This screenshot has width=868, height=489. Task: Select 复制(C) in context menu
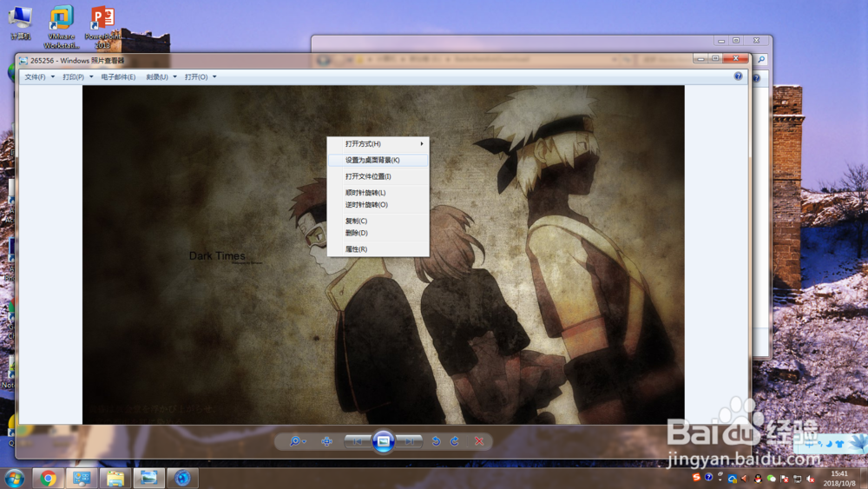coord(378,221)
